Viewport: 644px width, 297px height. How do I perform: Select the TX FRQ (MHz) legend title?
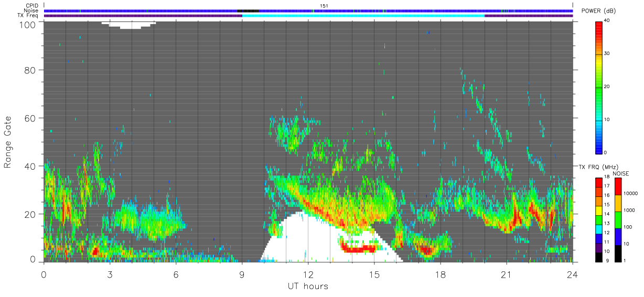click(x=598, y=167)
